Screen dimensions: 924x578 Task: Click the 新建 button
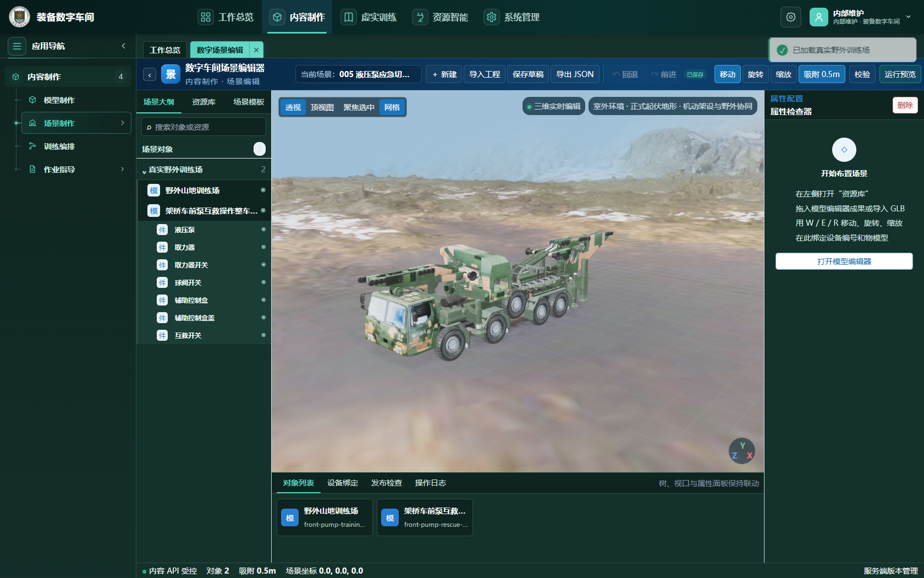pyautogui.click(x=445, y=74)
